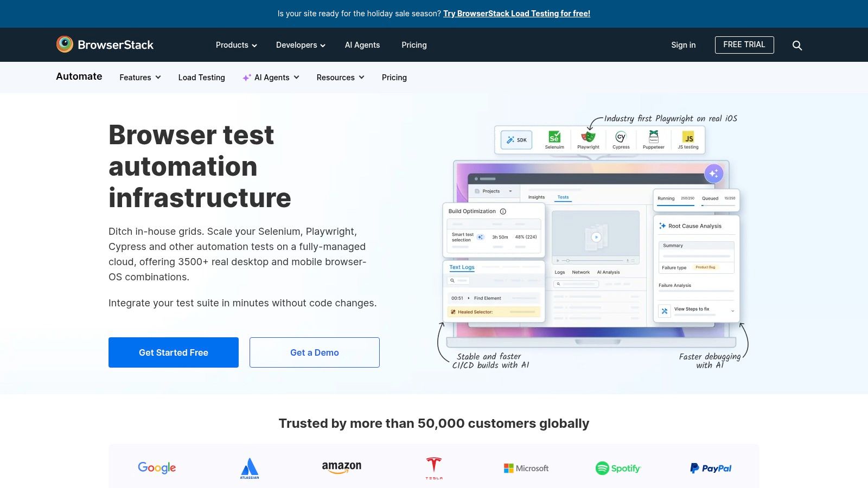Click the BrowserStack logo icon
Viewport: 868px width, 488px height.
65,44
